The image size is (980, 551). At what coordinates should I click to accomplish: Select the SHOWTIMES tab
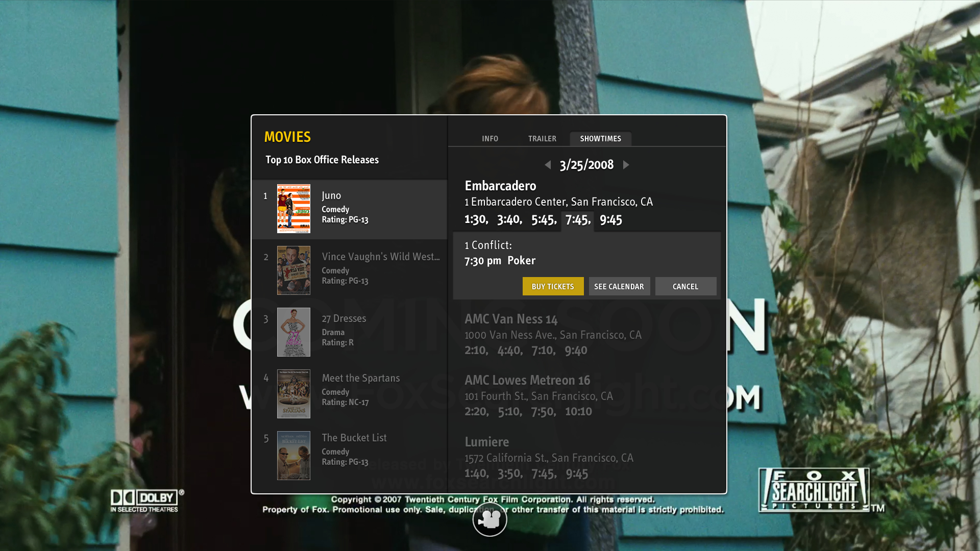(x=601, y=139)
